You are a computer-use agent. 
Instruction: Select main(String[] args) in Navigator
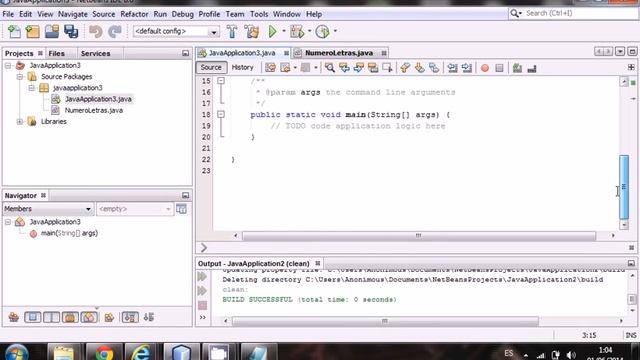tap(69, 233)
